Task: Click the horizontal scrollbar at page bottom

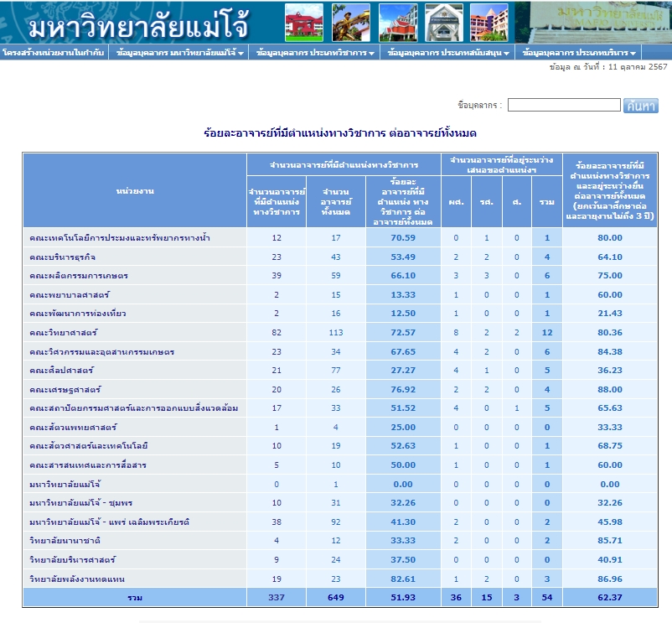Action: pos(335,618)
